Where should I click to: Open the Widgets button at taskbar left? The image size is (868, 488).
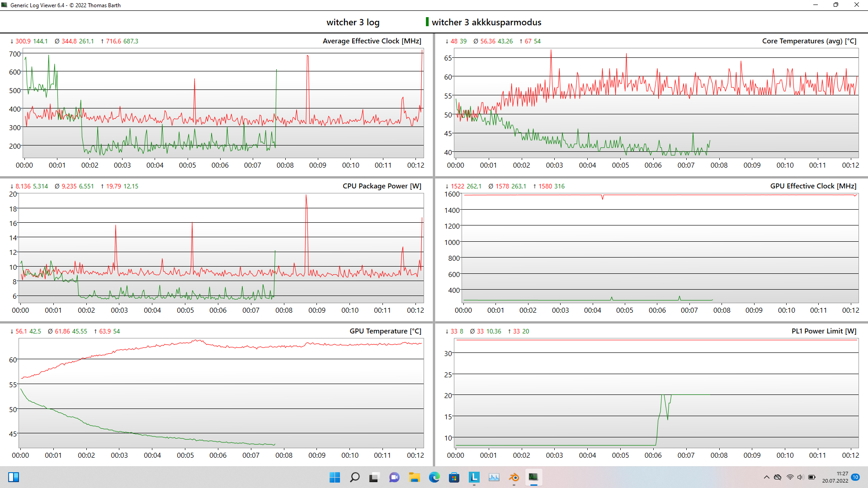coord(14,477)
